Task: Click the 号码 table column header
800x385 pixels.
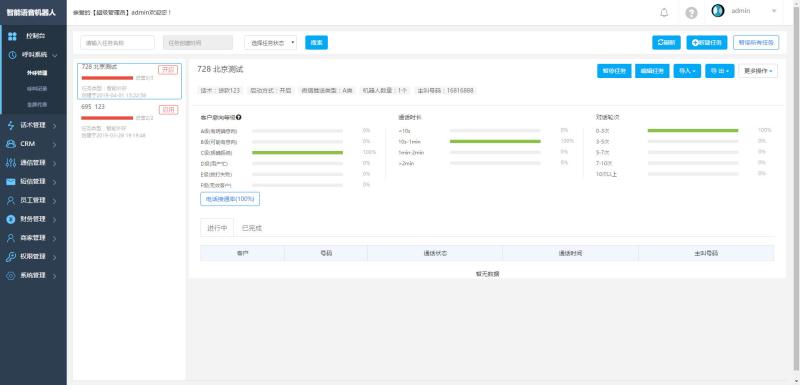Action: click(326, 253)
